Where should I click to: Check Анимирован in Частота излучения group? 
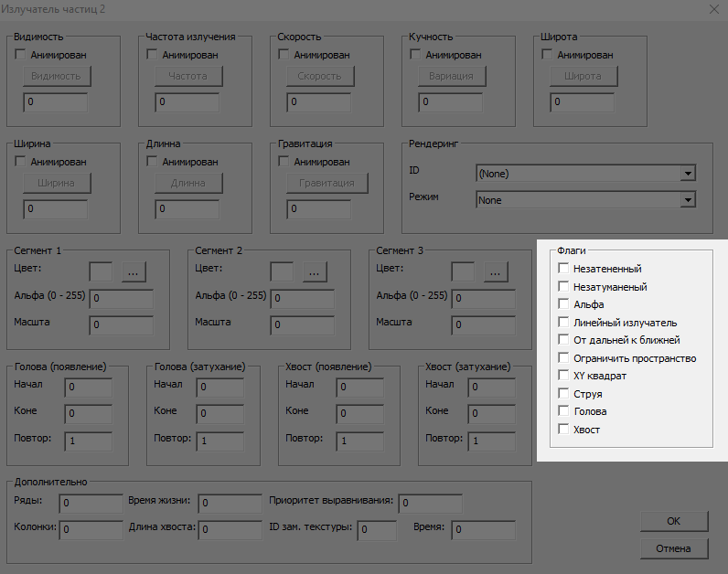(152, 54)
